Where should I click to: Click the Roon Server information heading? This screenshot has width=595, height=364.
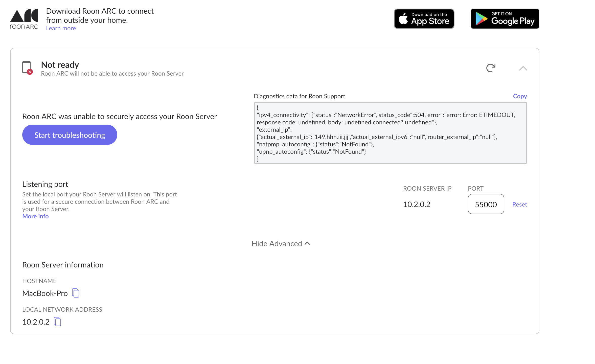point(63,265)
